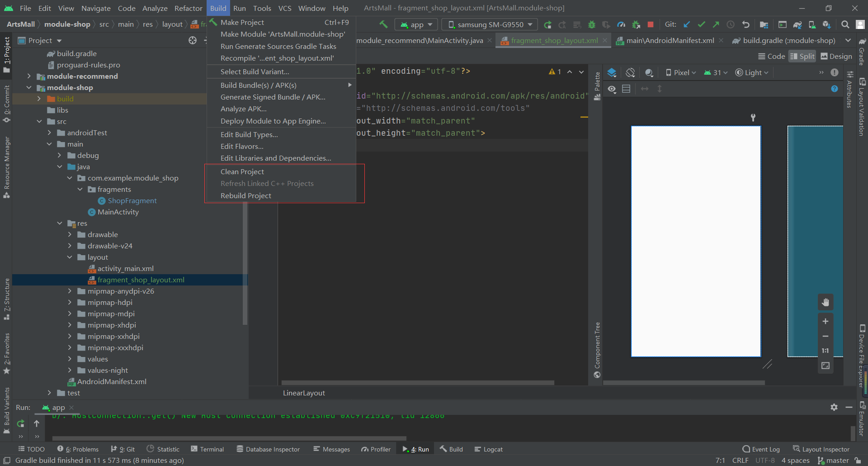Click the master git branch in status bar
Viewport: 868px width, 466px height.
pos(833,460)
